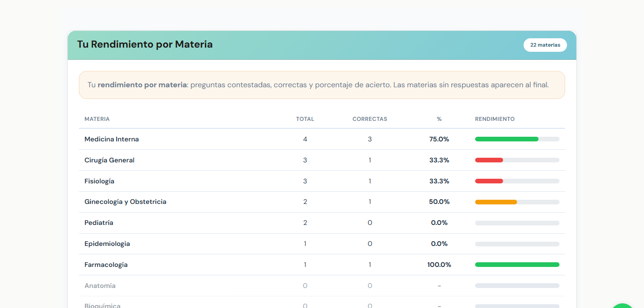Viewport: 644px width, 308px height.
Task: Select the Epidemiologia subject name
Action: click(x=107, y=244)
